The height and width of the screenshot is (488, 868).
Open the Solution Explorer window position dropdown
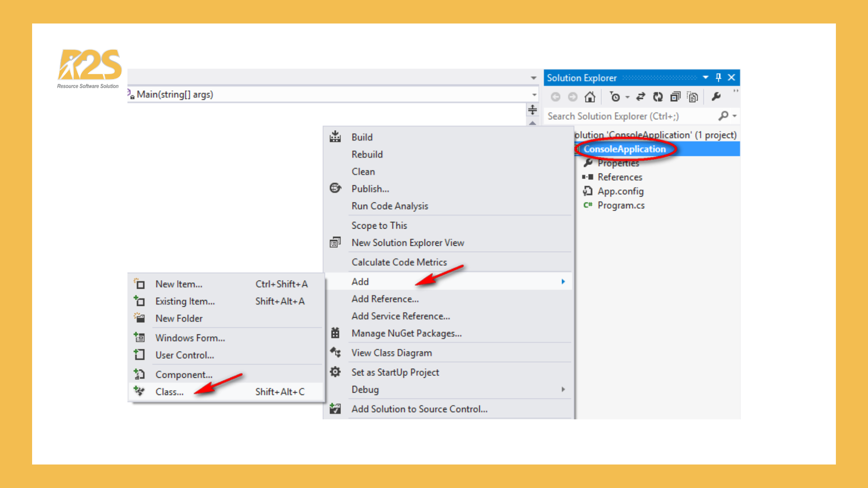(x=705, y=78)
